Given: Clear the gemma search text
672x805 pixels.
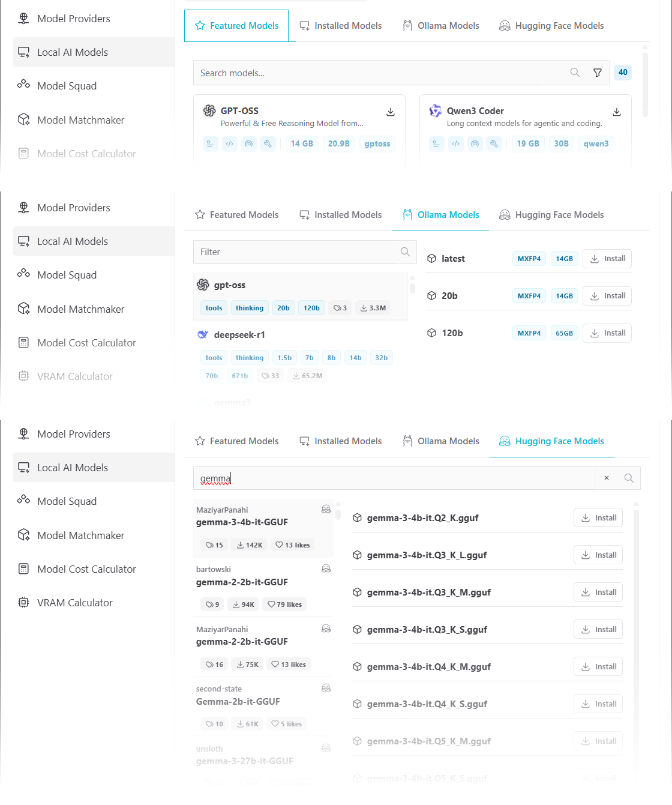Looking at the screenshot, I should (607, 478).
